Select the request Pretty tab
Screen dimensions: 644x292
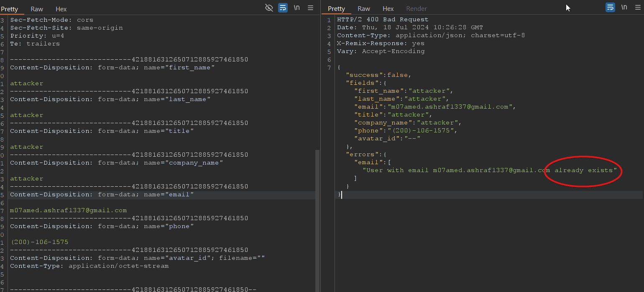tap(9, 9)
